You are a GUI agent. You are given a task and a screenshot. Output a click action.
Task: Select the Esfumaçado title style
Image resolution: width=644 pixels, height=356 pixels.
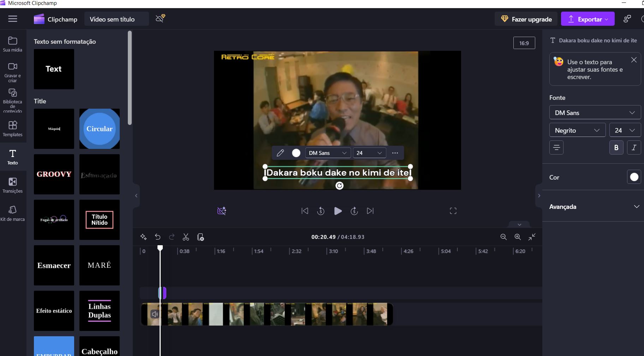(x=100, y=174)
